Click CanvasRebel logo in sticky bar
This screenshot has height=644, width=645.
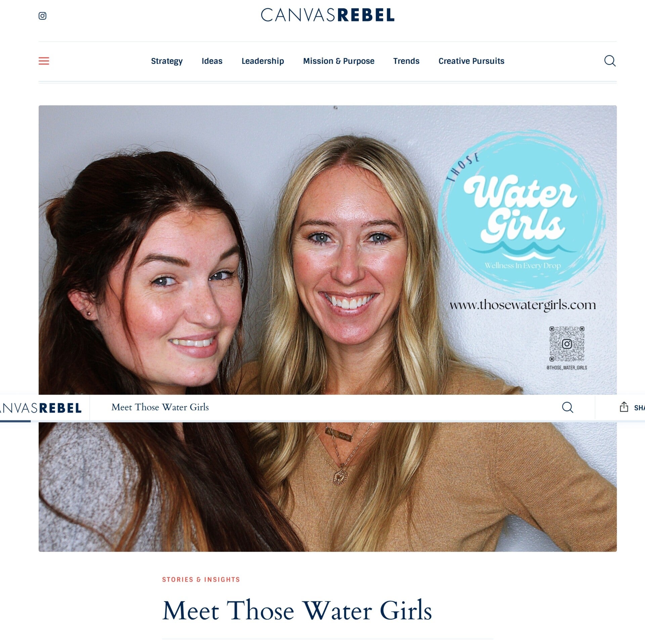(41, 408)
